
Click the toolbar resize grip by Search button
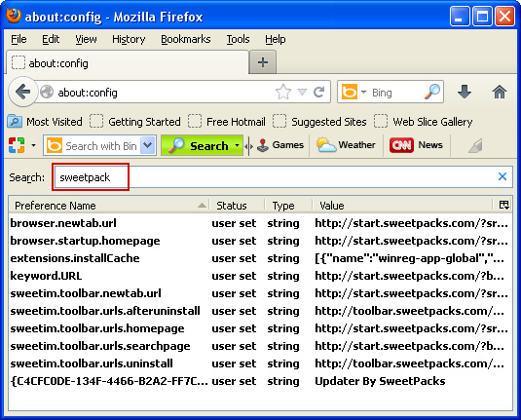click(248, 145)
